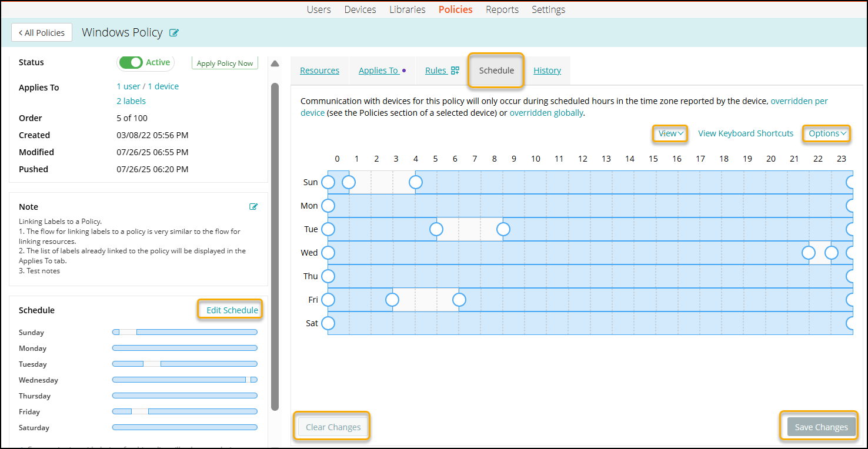Toggle the Active status switch

(131, 62)
